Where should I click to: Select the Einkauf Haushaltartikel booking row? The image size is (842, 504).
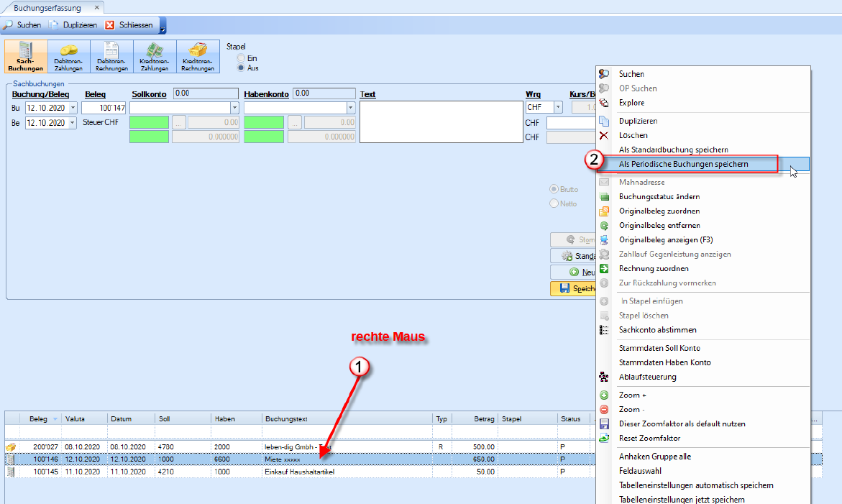point(299,472)
